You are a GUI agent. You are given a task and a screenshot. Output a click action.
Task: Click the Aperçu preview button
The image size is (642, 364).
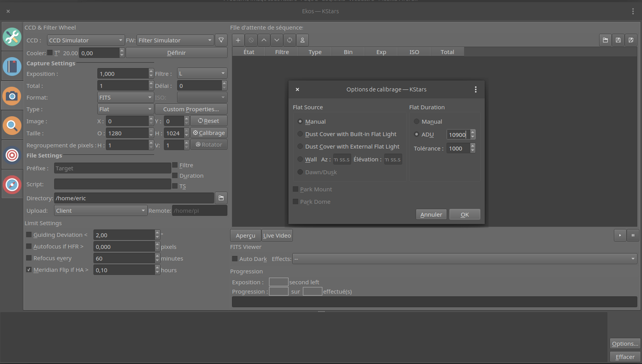pos(246,235)
